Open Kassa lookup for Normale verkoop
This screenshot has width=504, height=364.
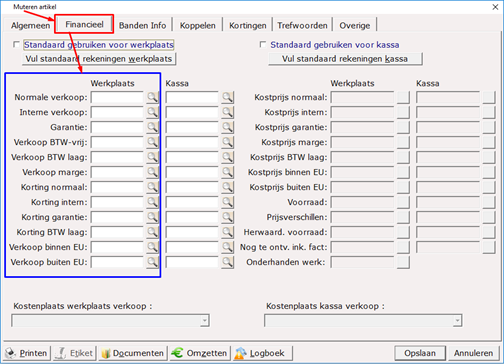tap(228, 97)
